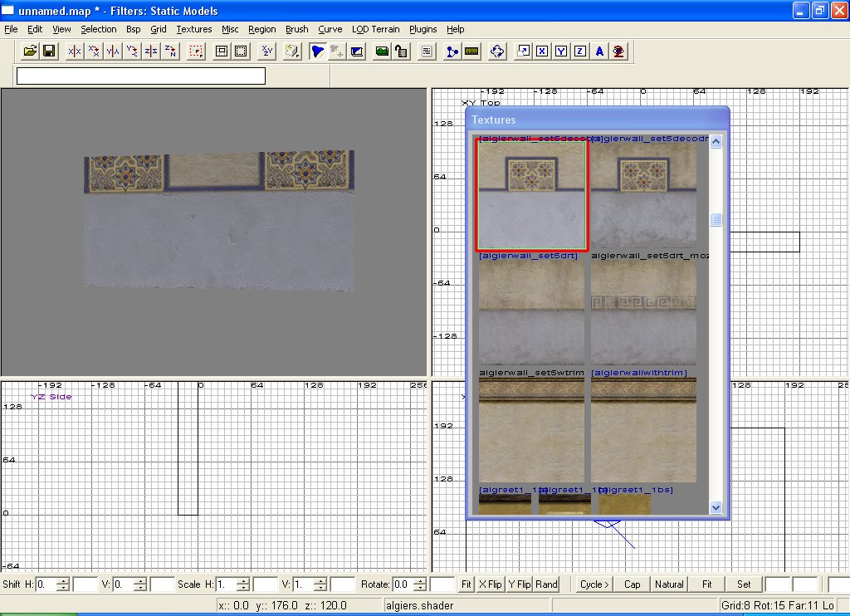The height and width of the screenshot is (616, 850).
Task: Click the Save floppy disk icon
Action: point(49,51)
